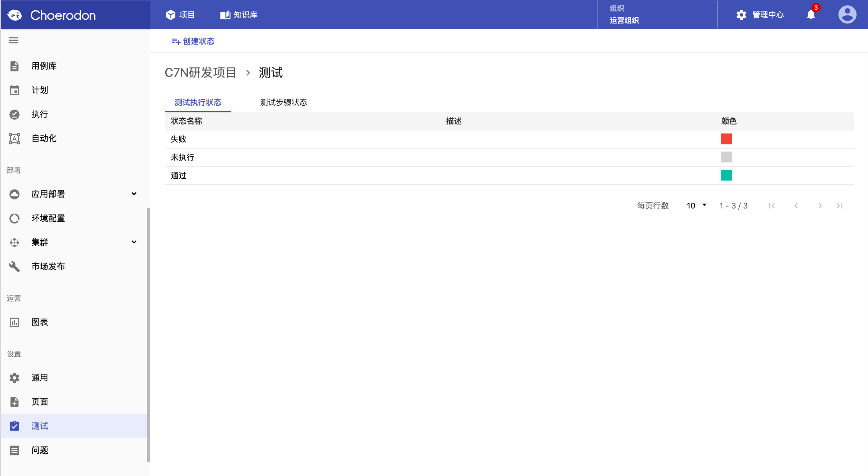The height and width of the screenshot is (476, 868).
Task: Click the 自动化 sidebar icon
Action: point(14,139)
